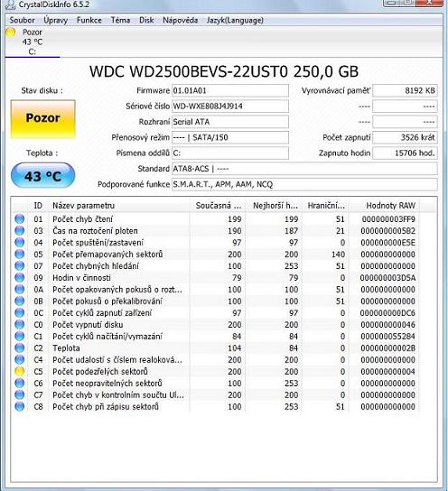
Task: Click the serial number field WD-WXE808J4J914
Action: pos(230,107)
